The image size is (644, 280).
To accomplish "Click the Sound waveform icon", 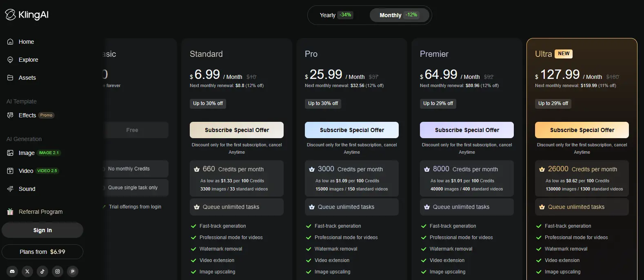I will pos(10,189).
